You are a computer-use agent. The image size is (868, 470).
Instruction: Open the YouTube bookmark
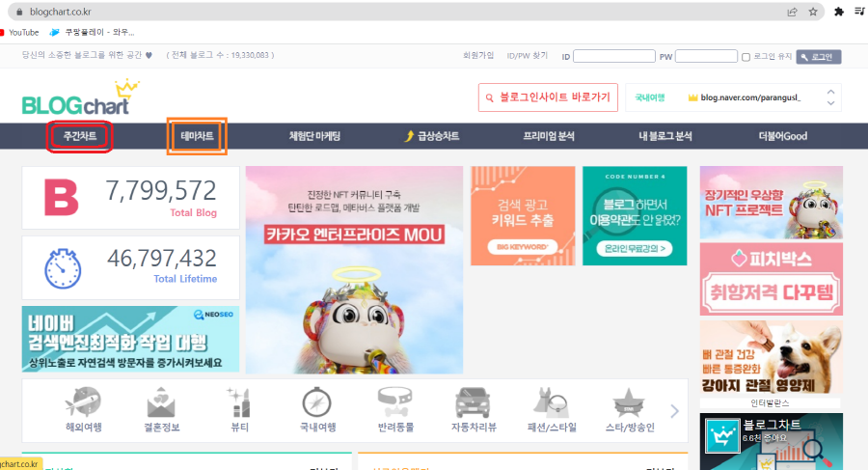coord(20,32)
